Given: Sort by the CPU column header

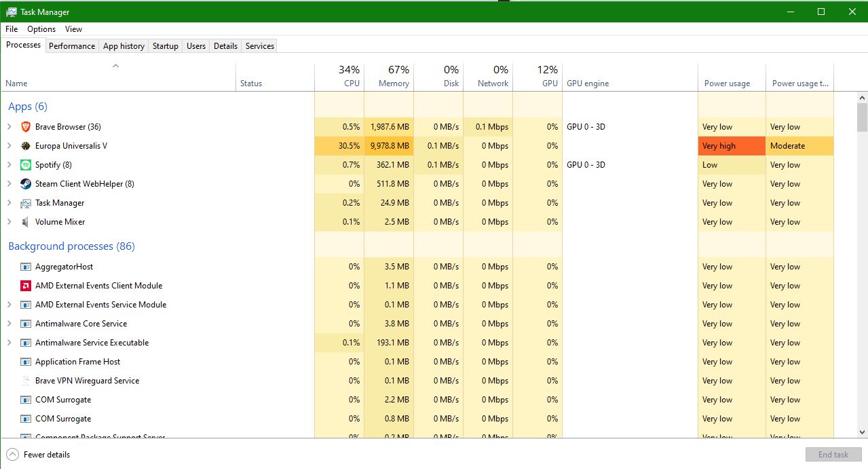Looking at the screenshot, I should [x=339, y=77].
